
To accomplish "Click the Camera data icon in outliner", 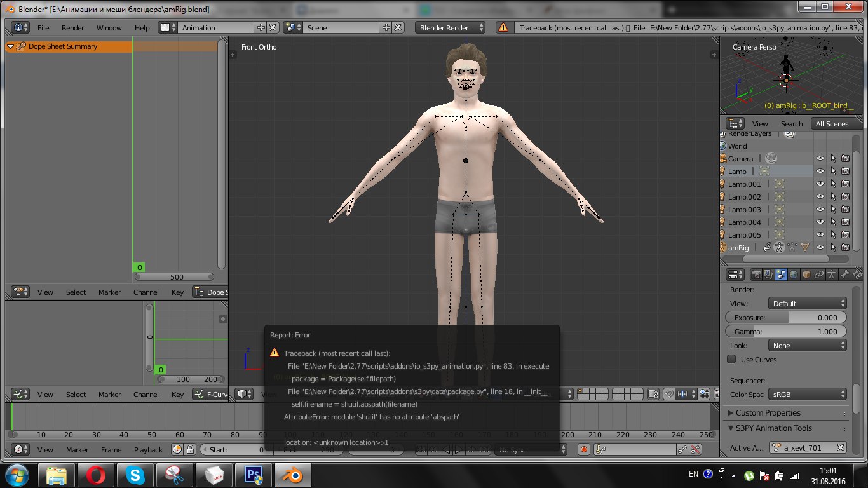I will click(x=771, y=158).
